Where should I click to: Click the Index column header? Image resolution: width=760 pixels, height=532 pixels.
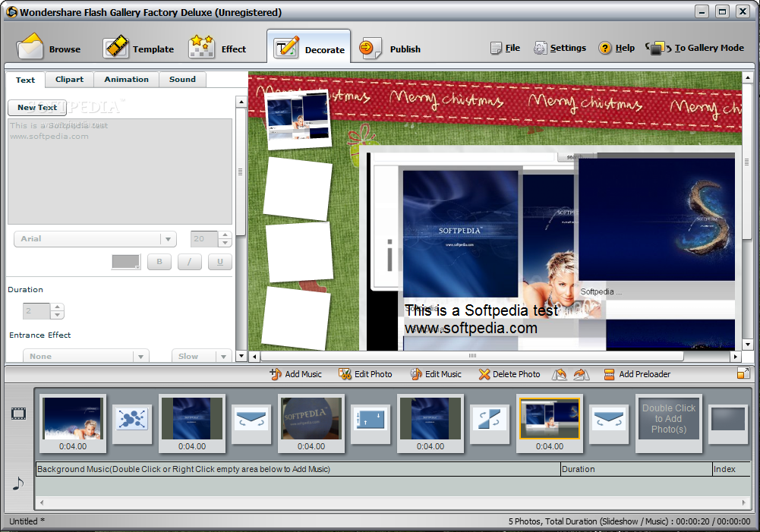731,469
